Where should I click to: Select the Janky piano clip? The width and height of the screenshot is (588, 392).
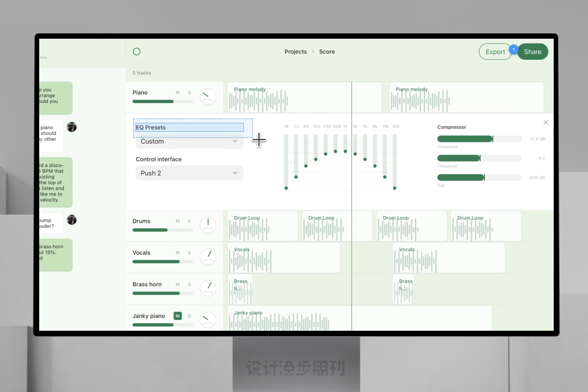click(x=360, y=318)
